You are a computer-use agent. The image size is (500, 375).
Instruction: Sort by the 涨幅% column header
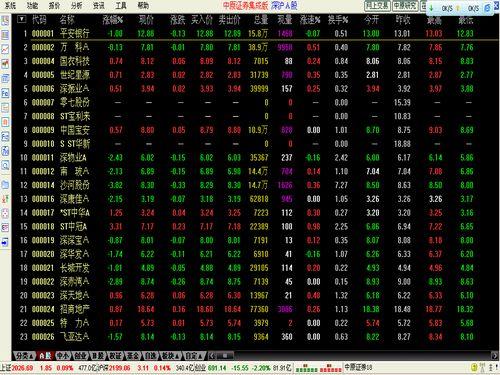(113, 20)
